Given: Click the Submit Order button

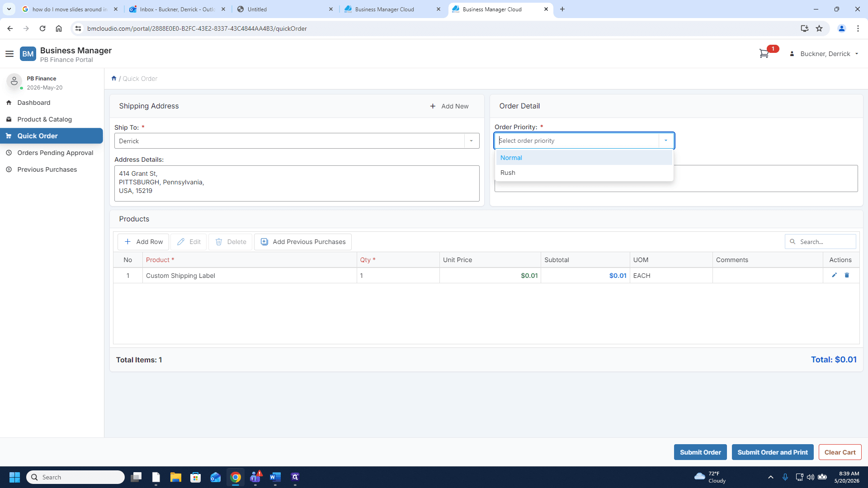Looking at the screenshot, I should (700, 452).
